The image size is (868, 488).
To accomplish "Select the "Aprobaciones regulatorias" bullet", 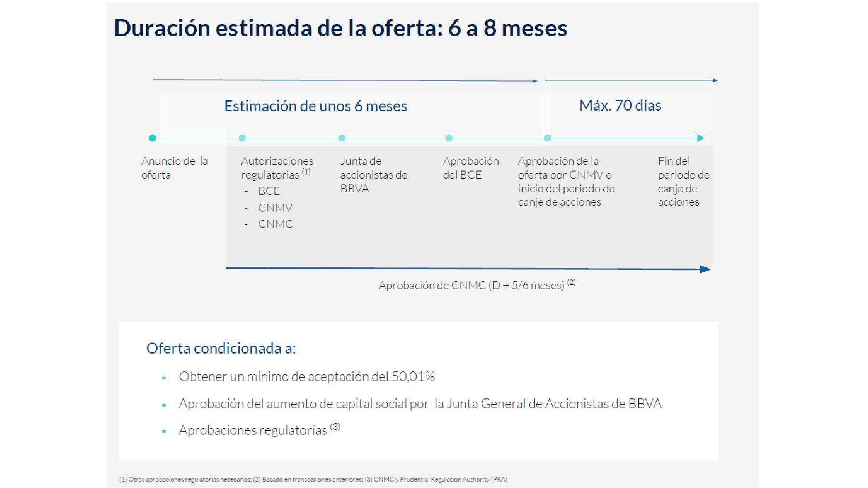I will 259,429.
